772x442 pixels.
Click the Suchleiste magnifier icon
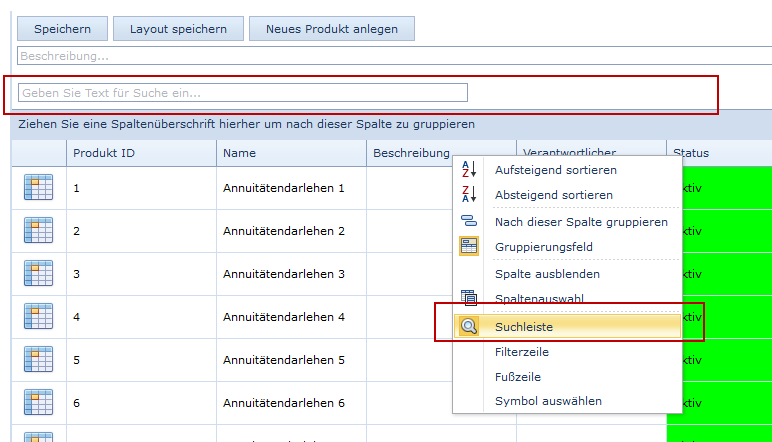pyautogui.click(x=469, y=326)
